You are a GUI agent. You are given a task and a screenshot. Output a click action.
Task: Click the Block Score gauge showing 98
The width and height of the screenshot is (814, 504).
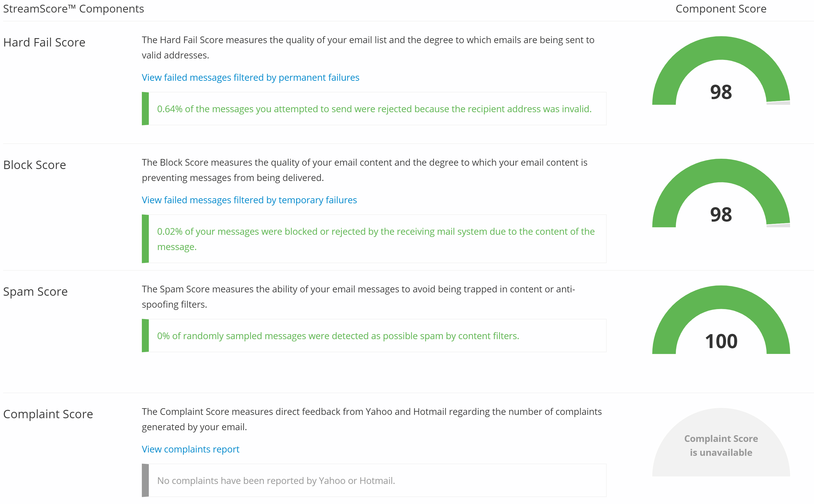[721, 193]
